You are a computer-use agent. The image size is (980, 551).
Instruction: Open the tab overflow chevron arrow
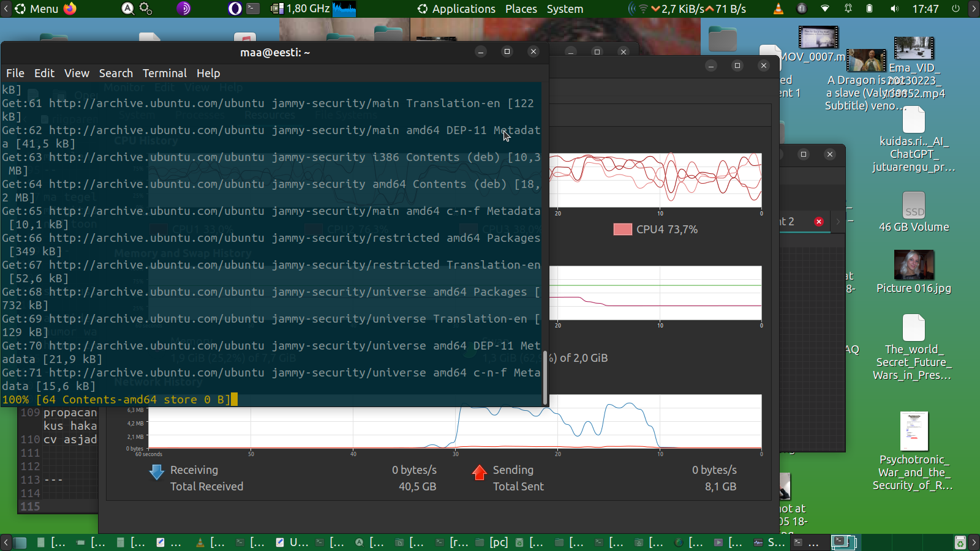coord(838,222)
